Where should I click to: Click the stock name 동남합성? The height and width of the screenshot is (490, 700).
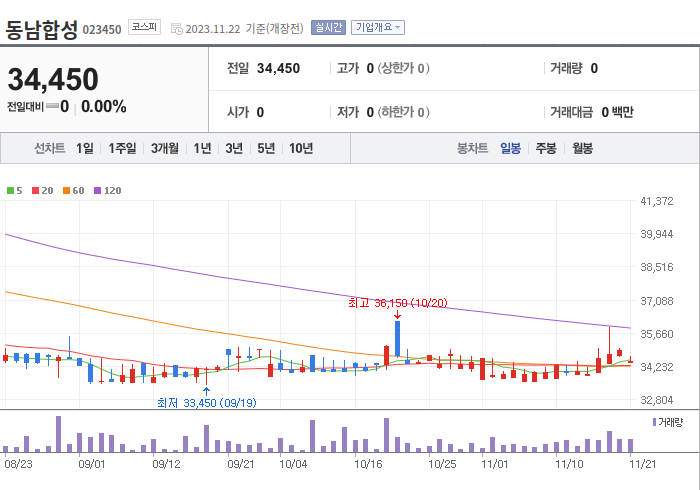[42, 29]
